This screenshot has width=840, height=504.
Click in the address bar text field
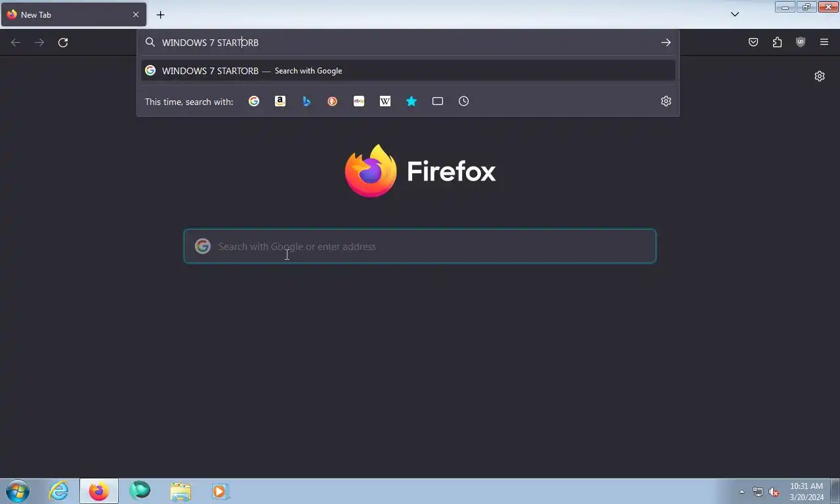click(x=407, y=43)
